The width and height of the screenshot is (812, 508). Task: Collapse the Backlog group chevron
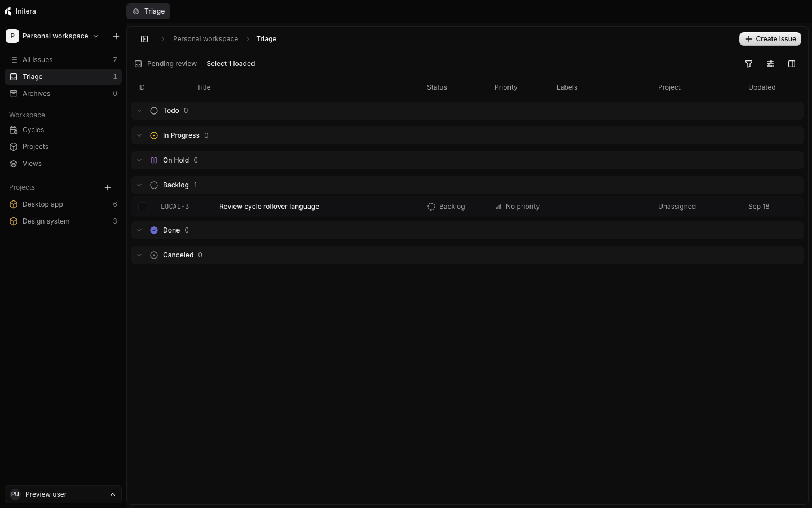pyautogui.click(x=139, y=185)
